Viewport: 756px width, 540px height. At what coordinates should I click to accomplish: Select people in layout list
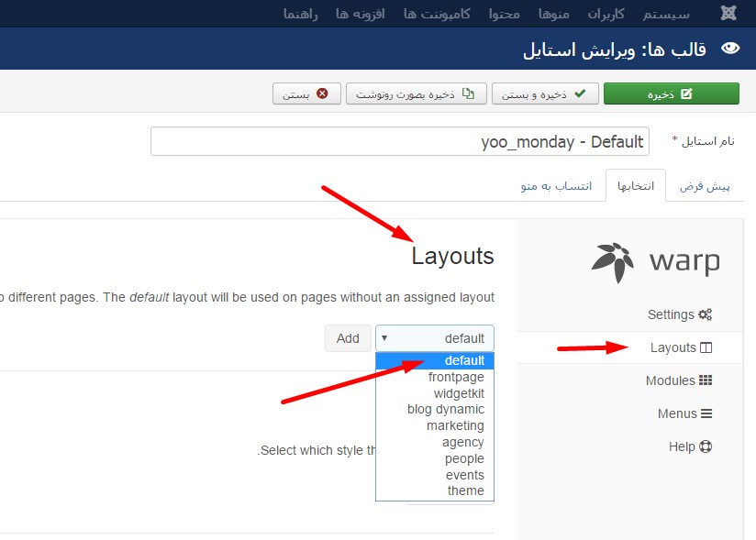(434, 458)
